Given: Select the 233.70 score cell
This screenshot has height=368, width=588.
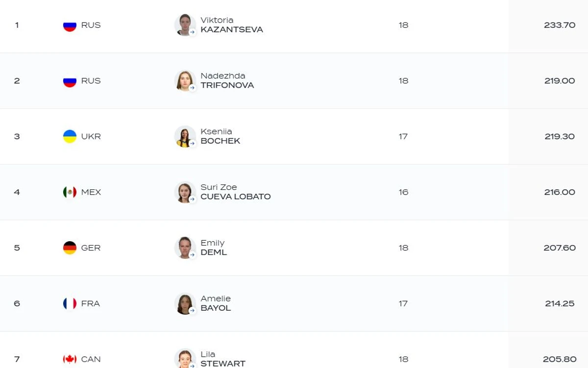Looking at the screenshot, I should (x=560, y=25).
